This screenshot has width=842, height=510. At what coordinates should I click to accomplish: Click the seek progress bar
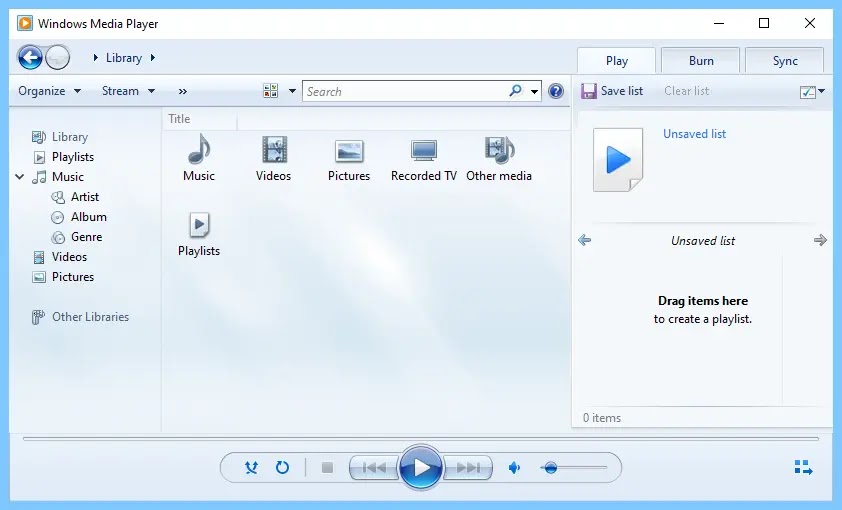coord(421,439)
